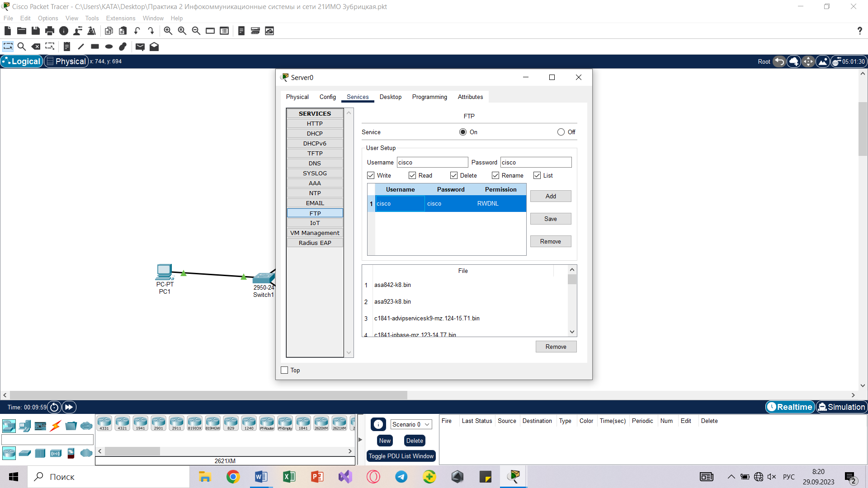Click the Reset simulation time icon

coord(54,407)
